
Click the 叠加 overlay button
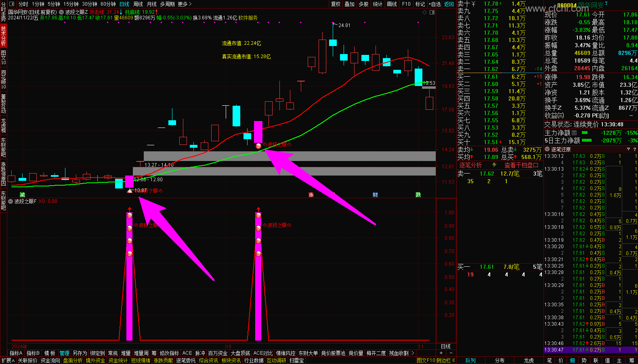(350, 4)
